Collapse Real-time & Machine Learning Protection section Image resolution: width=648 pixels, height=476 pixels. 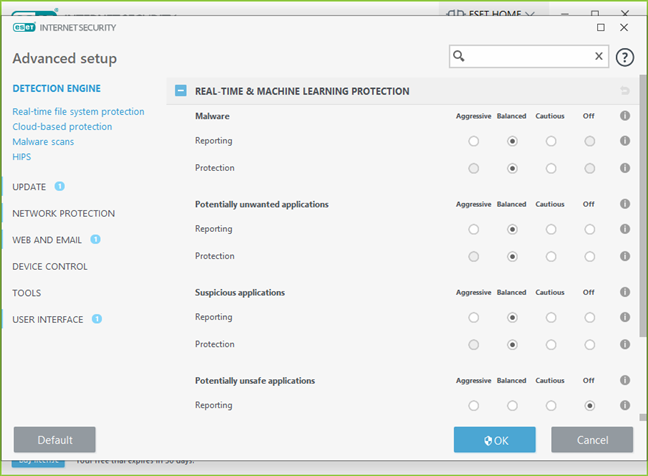[181, 90]
